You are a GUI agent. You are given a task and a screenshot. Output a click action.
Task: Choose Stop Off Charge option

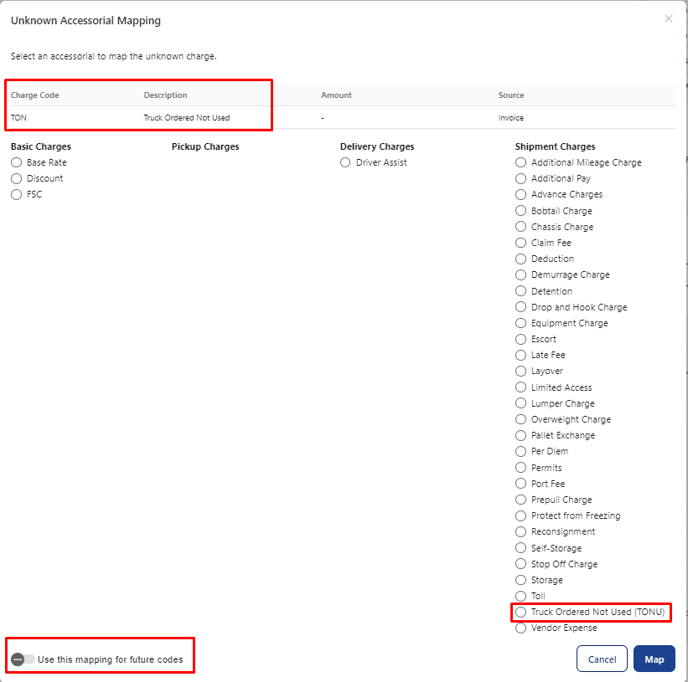(520, 564)
